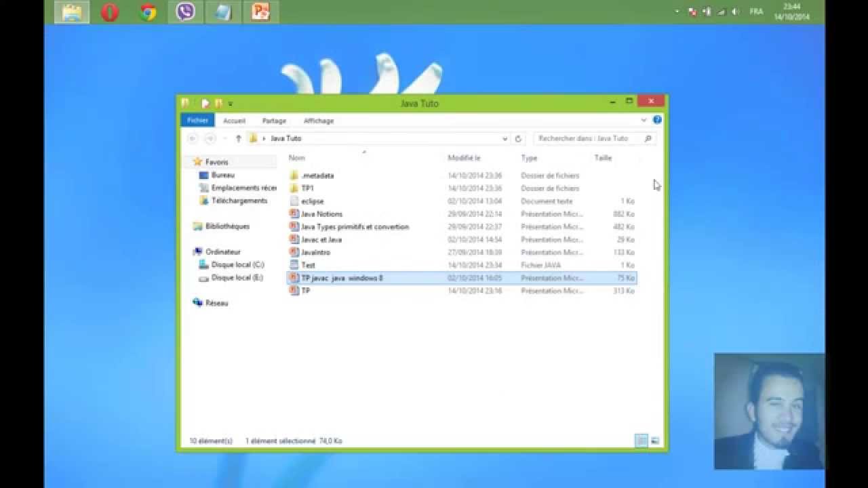Image resolution: width=868 pixels, height=488 pixels.
Task: Select Java Notions presentation icon
Action: tap(294, 213)
